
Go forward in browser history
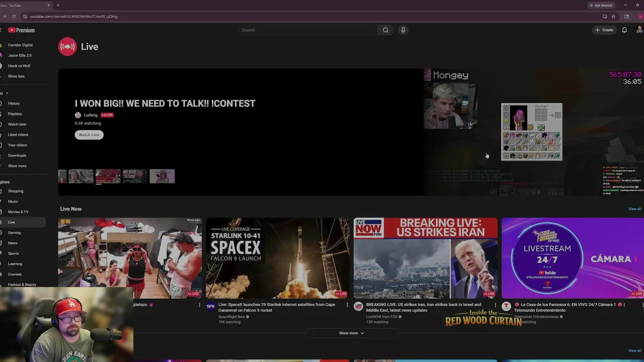4,16
